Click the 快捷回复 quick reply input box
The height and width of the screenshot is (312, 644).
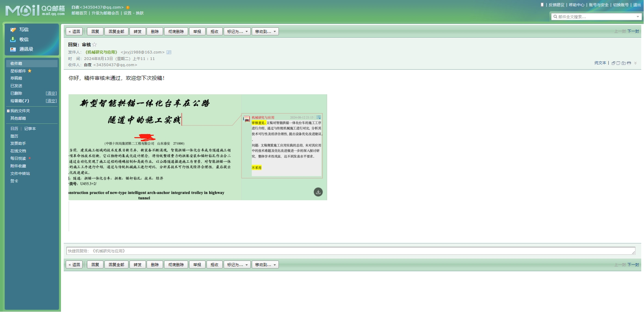(349, 251)
